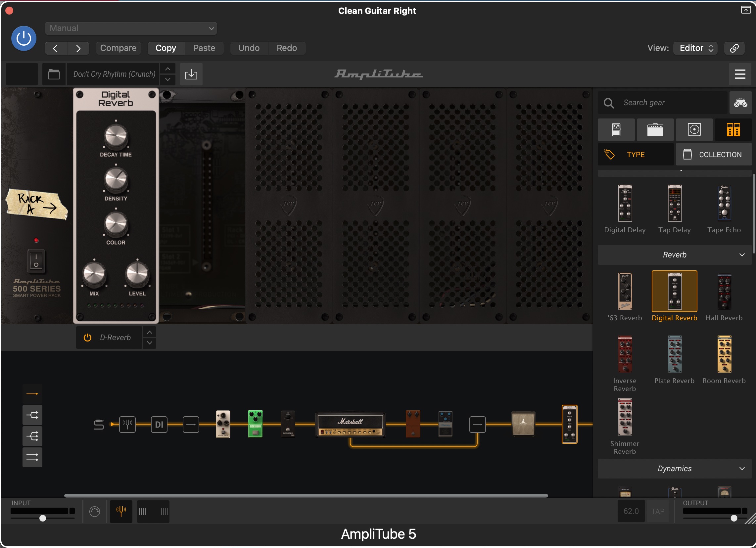This screenshot has width=756, height=548.
Task: Select the amplifier gear category tab
Action: (655, 130)
